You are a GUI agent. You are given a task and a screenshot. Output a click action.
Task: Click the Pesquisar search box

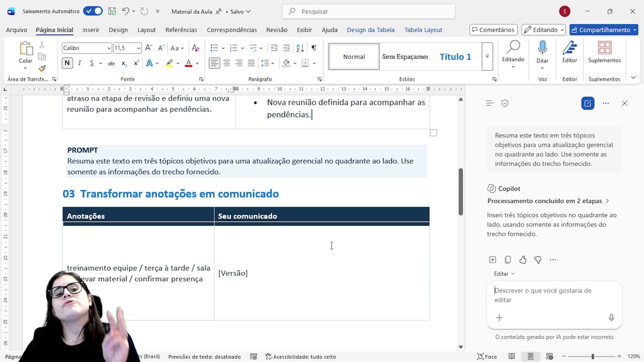click(x=369, y=11)
